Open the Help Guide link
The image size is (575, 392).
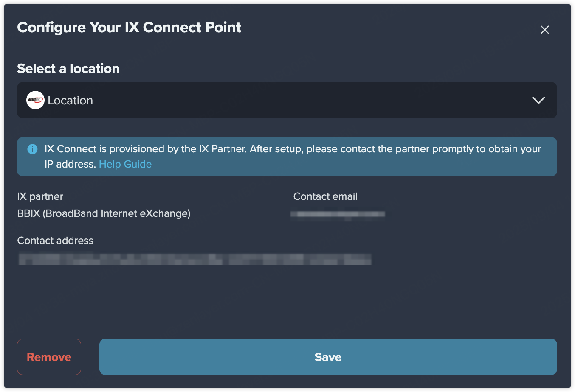pos(125,164)
